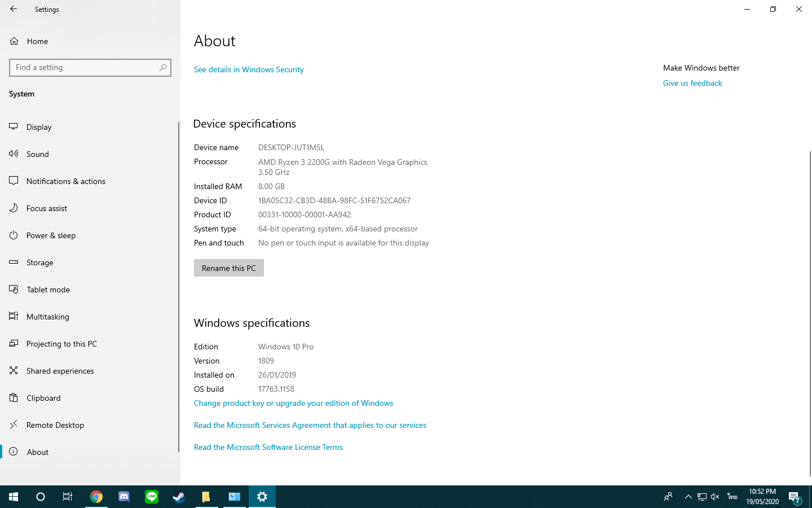Open the People icon in taskbar

click(x=668, y=497)
